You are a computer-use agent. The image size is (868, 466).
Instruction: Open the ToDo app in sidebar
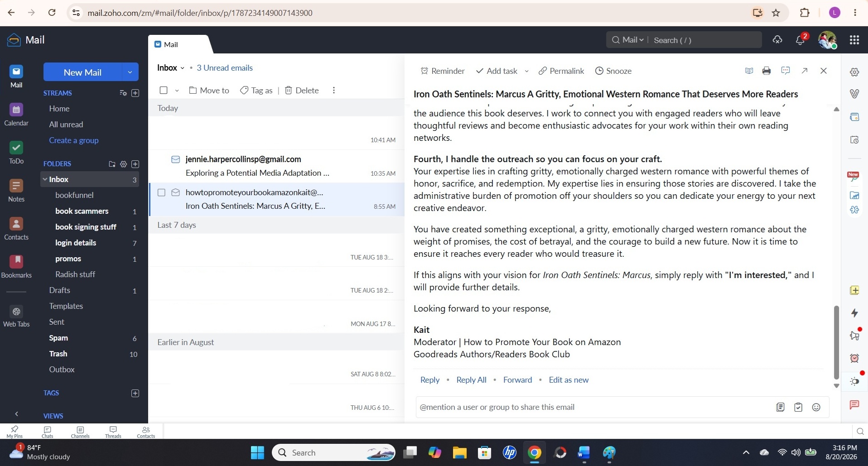click(x=16, y=152)
